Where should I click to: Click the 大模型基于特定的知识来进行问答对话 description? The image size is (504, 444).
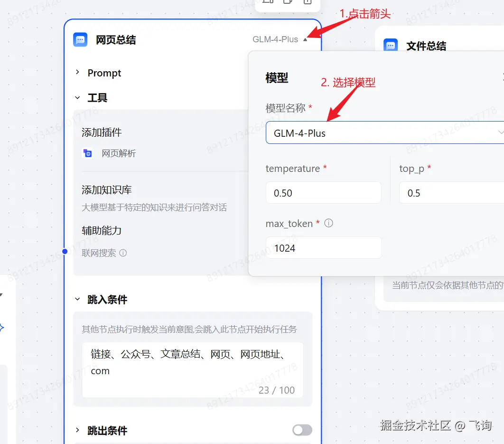[154, 207]
